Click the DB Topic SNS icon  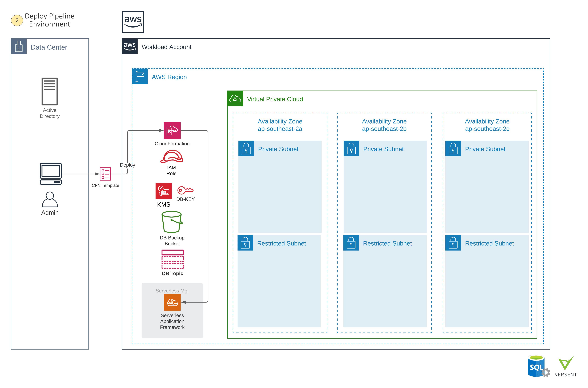coord(172,259)
